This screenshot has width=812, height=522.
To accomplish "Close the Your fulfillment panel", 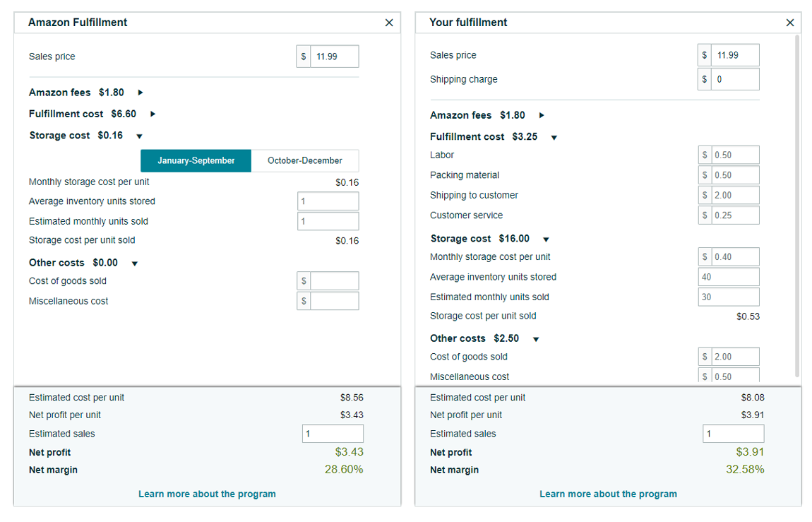I will coord(789,22).
